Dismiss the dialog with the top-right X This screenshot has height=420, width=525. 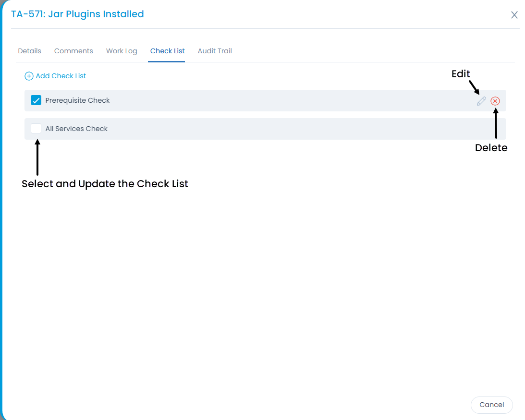(x=514, y=15)
